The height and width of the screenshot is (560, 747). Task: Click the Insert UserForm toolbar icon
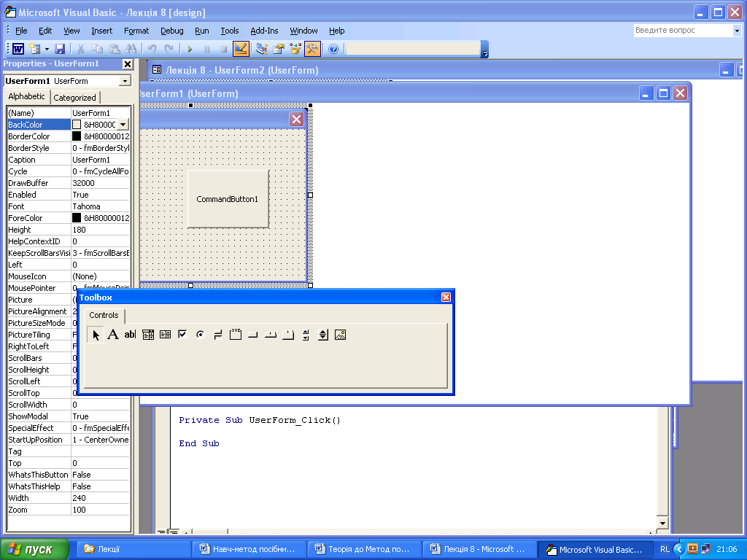coord(34,49)
